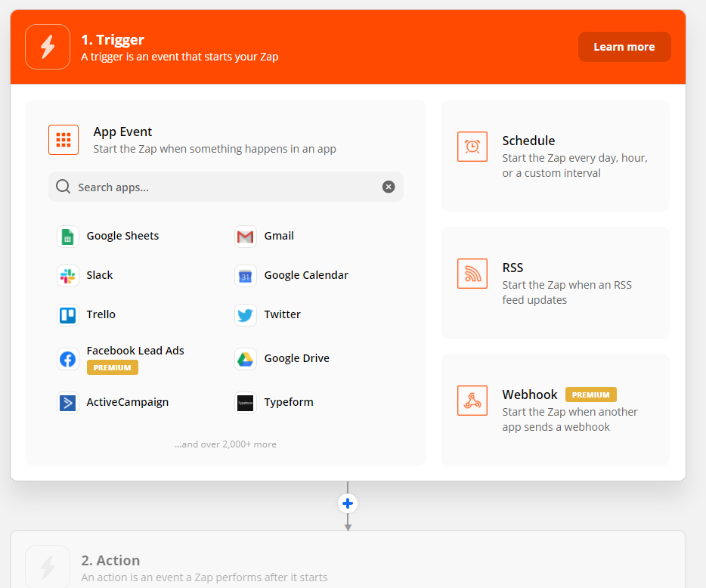Click 'Start the Zap when something happens in an app'
Image resolution: width=706 pixels, height=588 pixels.
pos(215,149)
